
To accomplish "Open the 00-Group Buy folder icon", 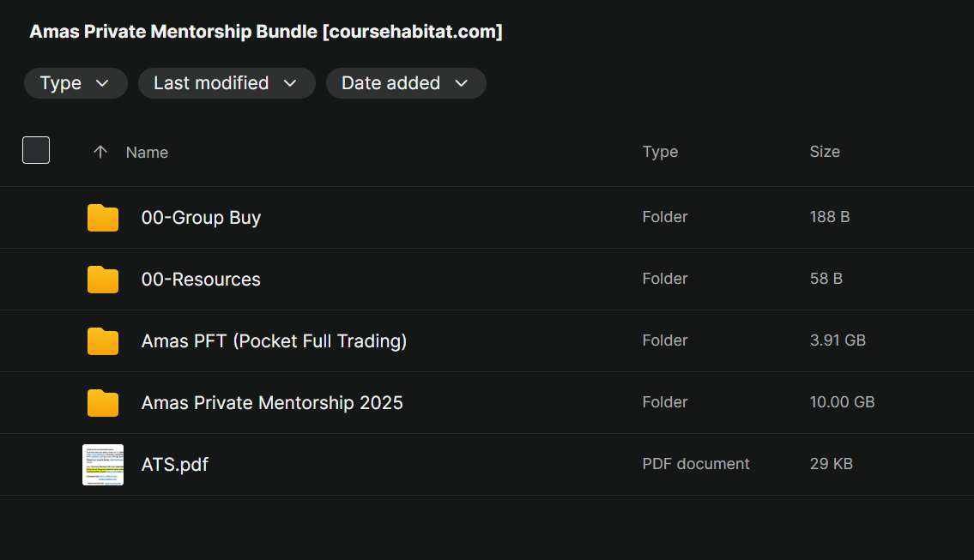I will tap(102, 217).
